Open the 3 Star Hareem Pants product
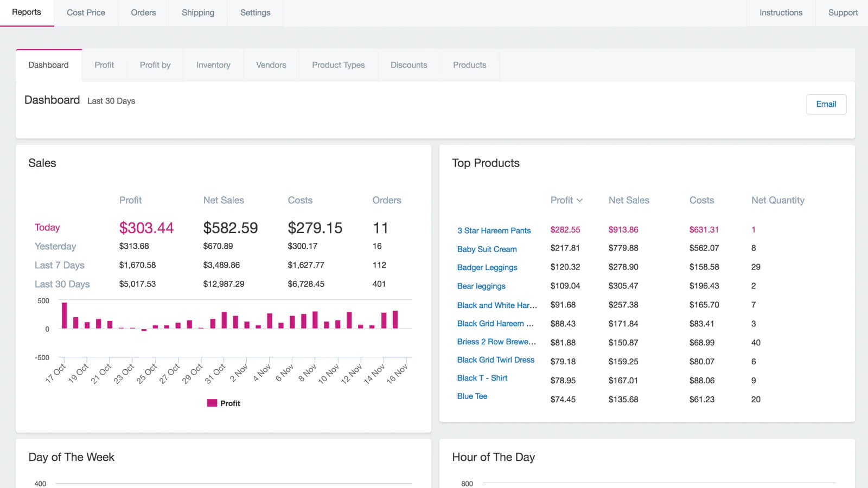 tap(494, 230)
